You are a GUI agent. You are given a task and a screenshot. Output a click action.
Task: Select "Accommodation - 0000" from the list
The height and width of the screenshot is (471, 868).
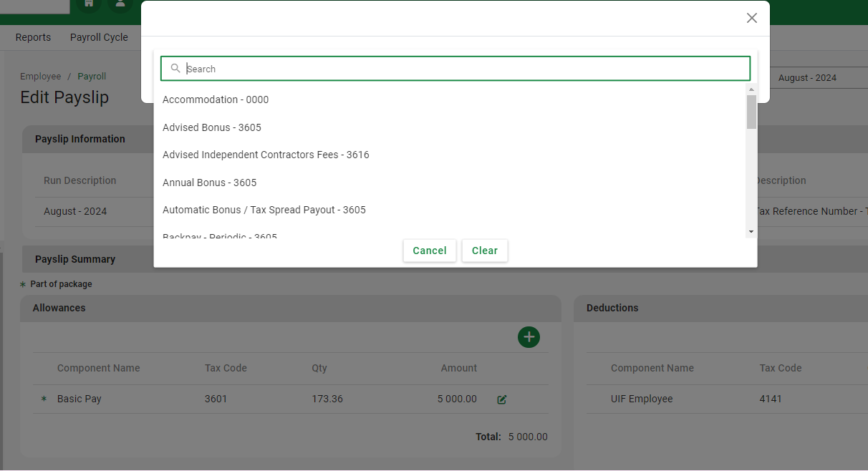[x=216, y=99]
